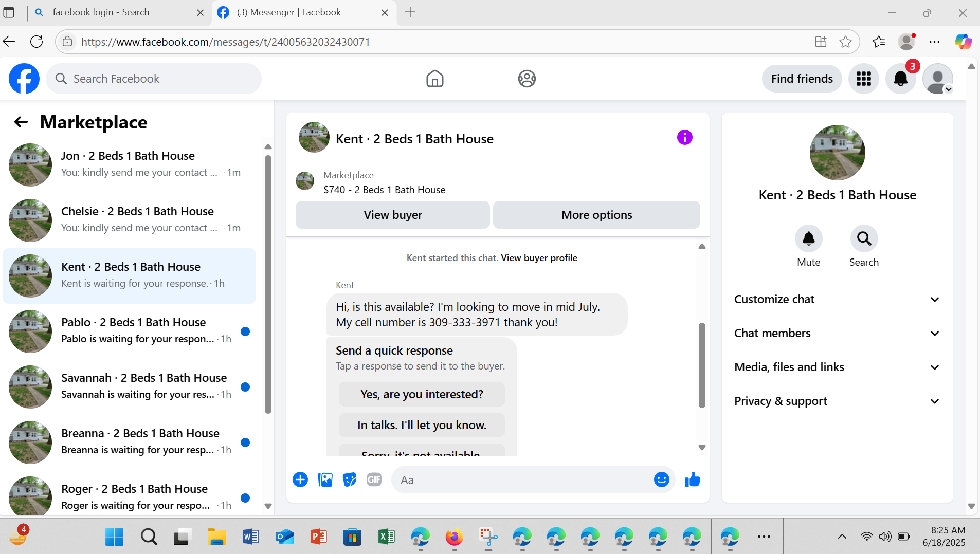Go back using the Marketplace back arrow
The height and width of the screenshot is (554, 980).
coord(21,122)
